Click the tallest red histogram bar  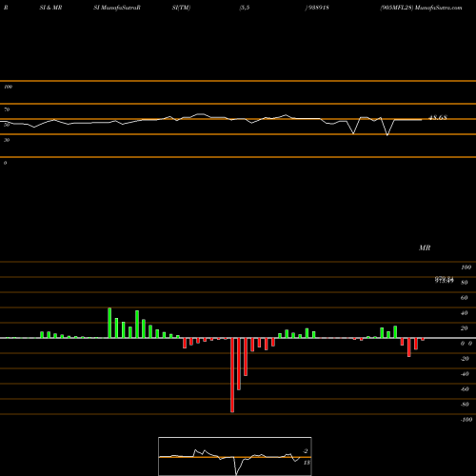coord(232,375)
